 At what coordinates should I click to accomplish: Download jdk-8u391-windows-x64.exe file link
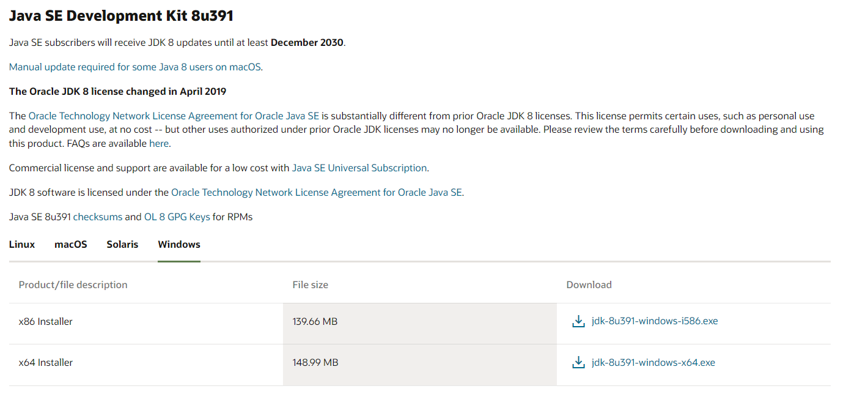(653, 362)
